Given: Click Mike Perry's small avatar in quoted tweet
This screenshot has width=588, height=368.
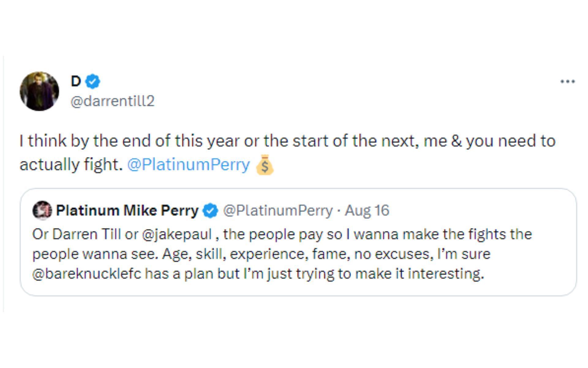Looking at the screenshot, I should (42, 210).
